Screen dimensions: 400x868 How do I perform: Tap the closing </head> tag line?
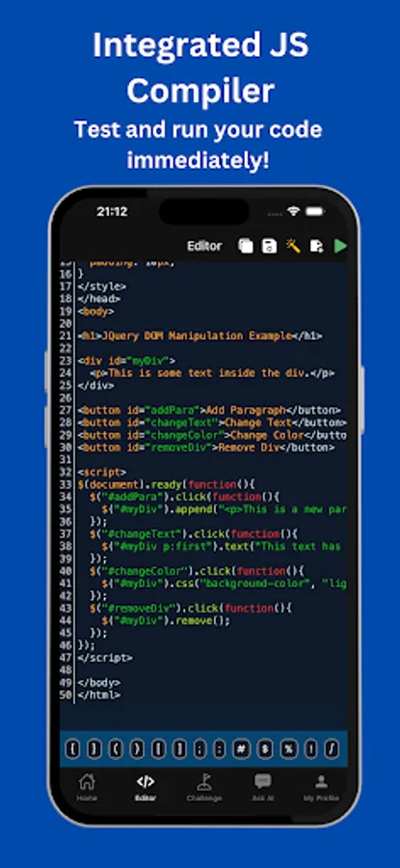99,299
